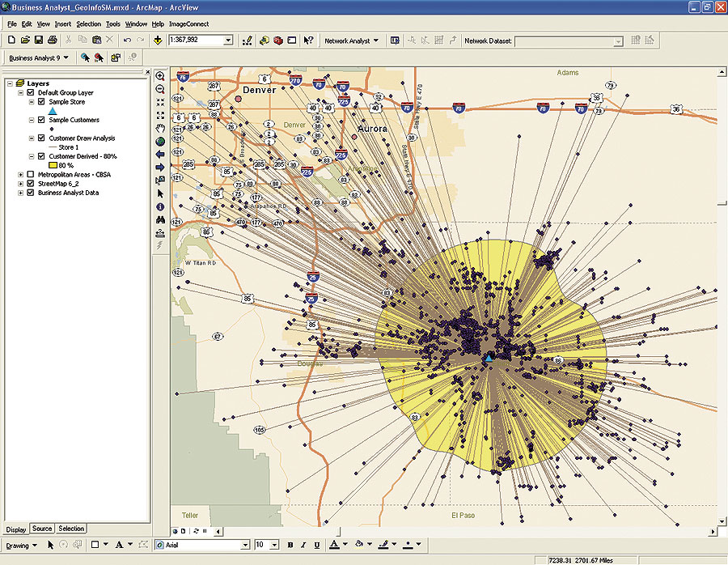Switch to the Source tab

click(42, 529)
